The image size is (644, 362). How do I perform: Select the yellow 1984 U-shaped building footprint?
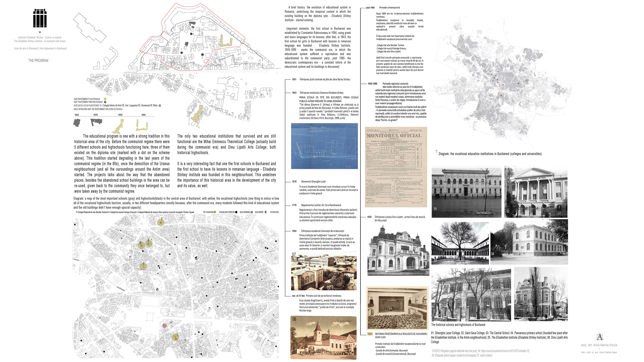142,125
